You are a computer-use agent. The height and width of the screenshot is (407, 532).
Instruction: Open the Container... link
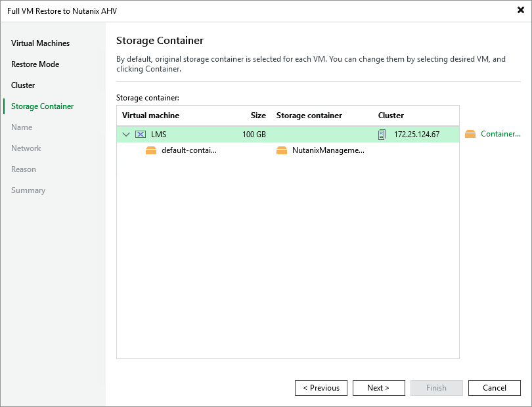(x=500, y=134)
